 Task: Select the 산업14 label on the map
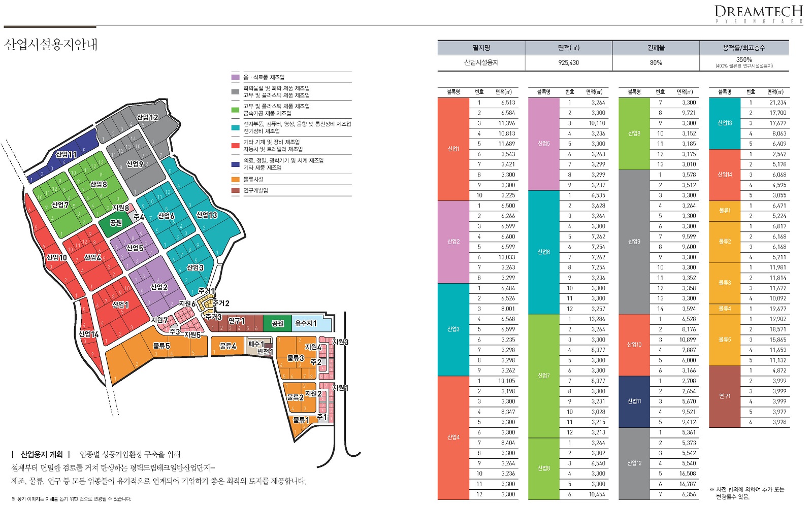click(88, 334)
